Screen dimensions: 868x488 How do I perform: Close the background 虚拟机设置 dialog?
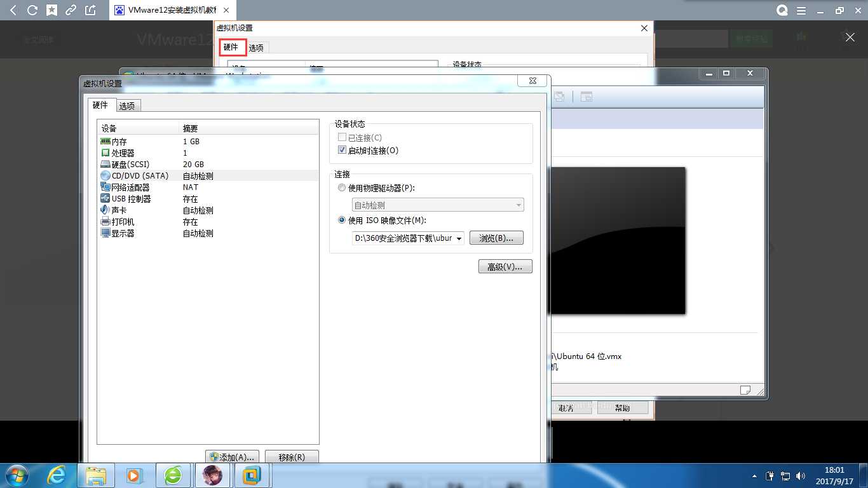coord(644,28)
